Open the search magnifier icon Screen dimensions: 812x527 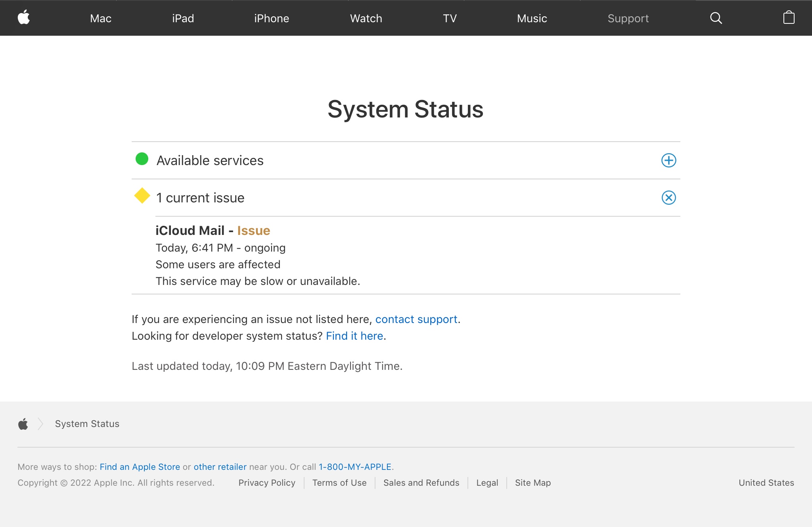click(x=716, y=18)
